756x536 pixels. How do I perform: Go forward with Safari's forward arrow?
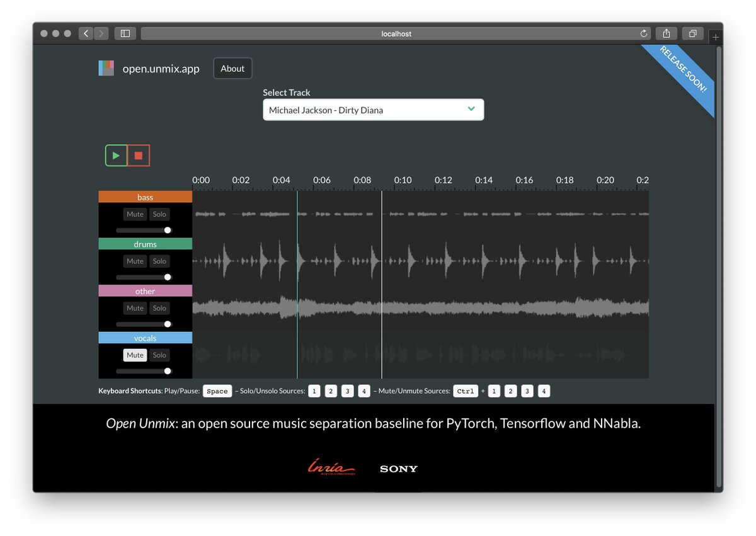click(101, 33)
